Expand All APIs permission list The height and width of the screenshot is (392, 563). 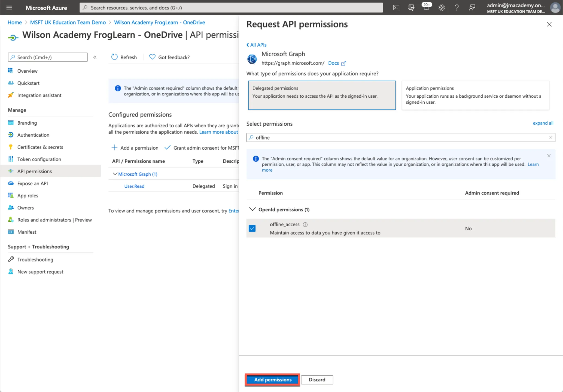(542, 123)
